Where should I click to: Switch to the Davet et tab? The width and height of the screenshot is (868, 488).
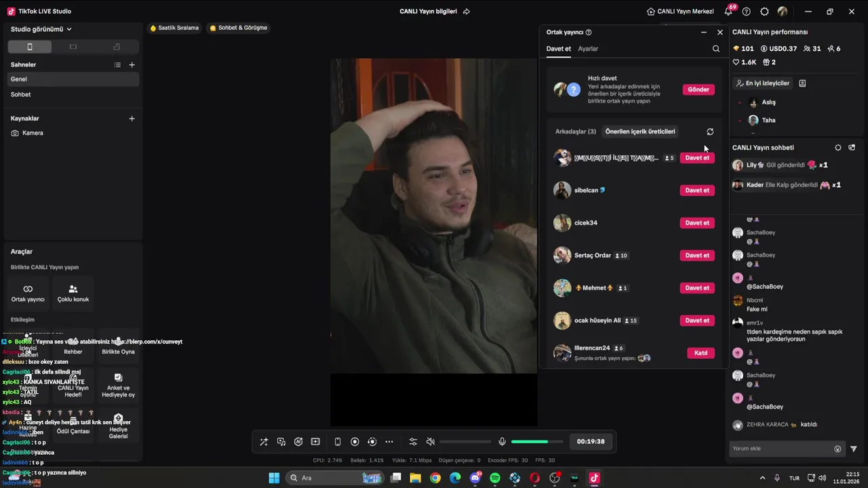coord(559,49)
